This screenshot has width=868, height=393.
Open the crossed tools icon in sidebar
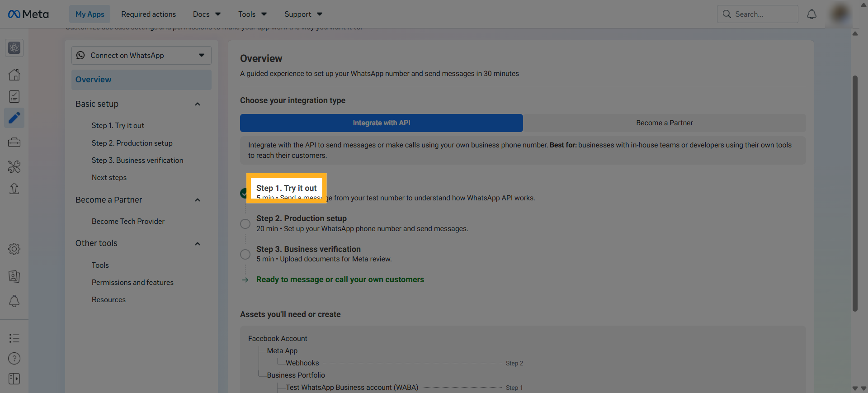[14, 167]
